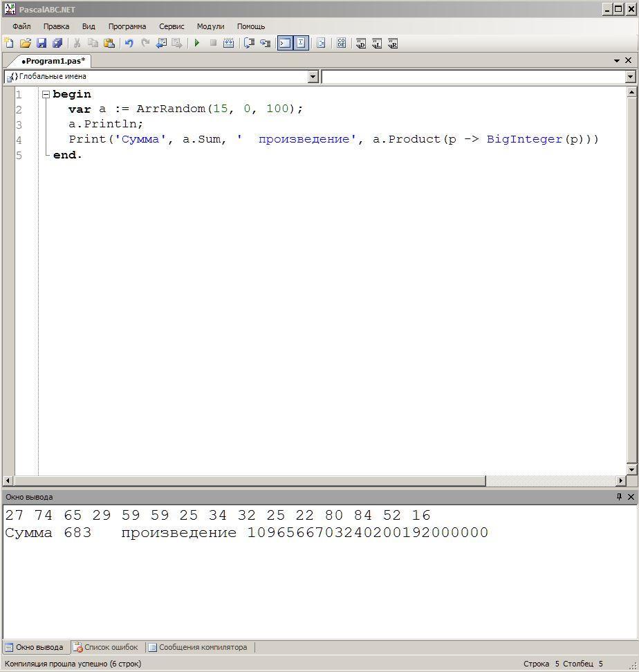Expand the right-hand members dropdown arrow
This screenshot has height=672, width=639.
(630, 77)
